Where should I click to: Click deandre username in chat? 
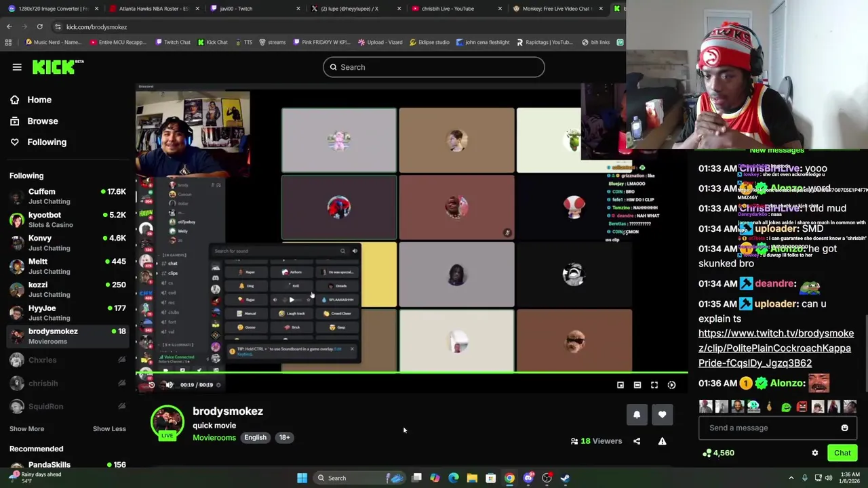[774, 283]
